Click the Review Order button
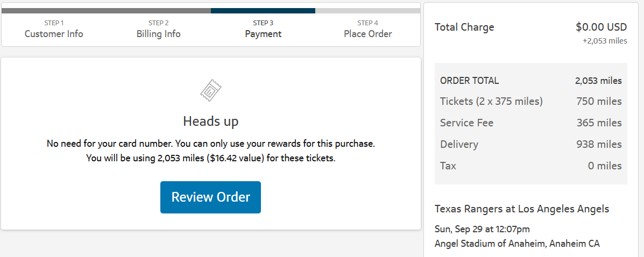This screenshot has width=644, height=257. 210,197
